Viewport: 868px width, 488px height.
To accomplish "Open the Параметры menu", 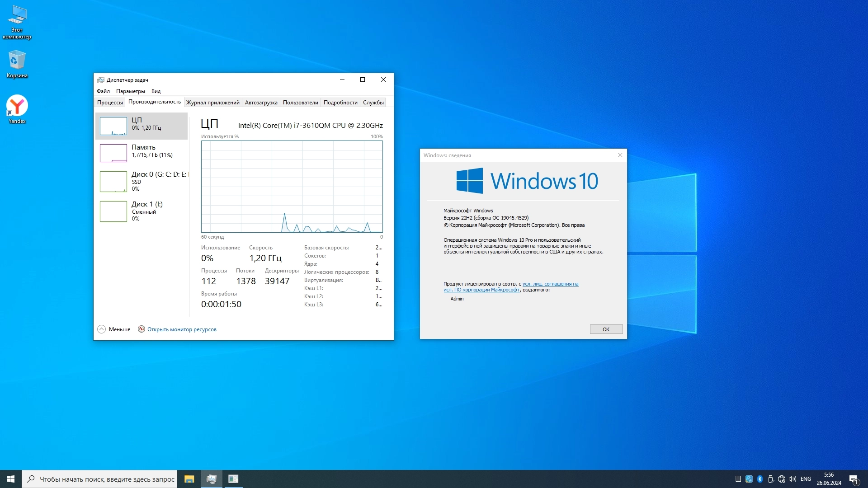I will click(x=130, y=91).
